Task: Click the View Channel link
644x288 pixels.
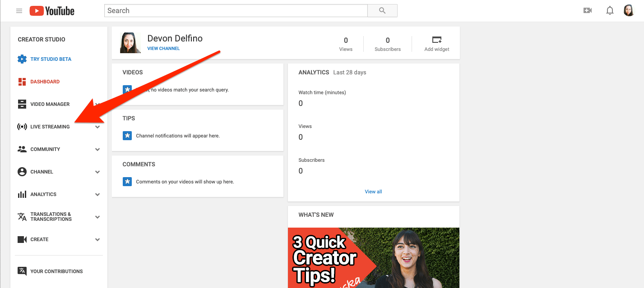Action: tap(163, 49)
